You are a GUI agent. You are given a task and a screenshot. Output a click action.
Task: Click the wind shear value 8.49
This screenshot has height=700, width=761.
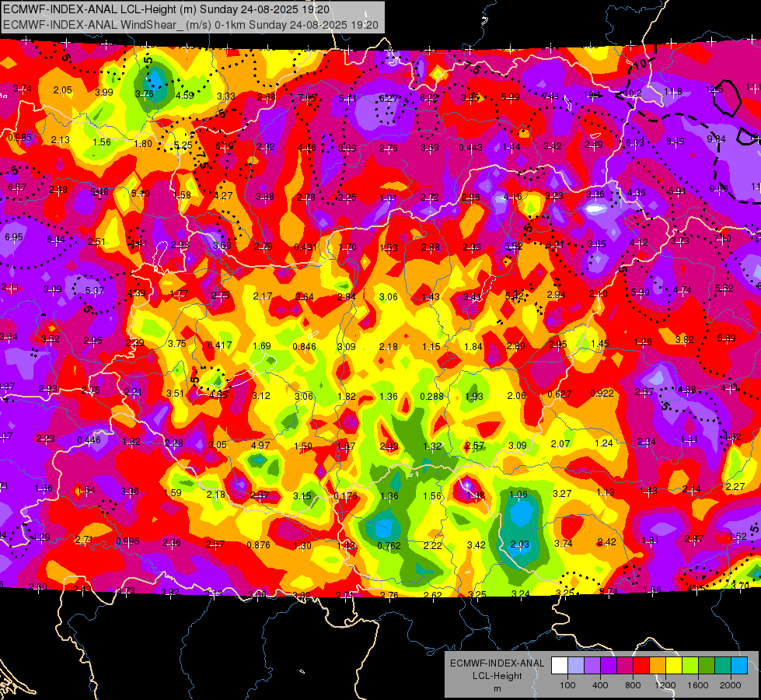click(675, 142)
